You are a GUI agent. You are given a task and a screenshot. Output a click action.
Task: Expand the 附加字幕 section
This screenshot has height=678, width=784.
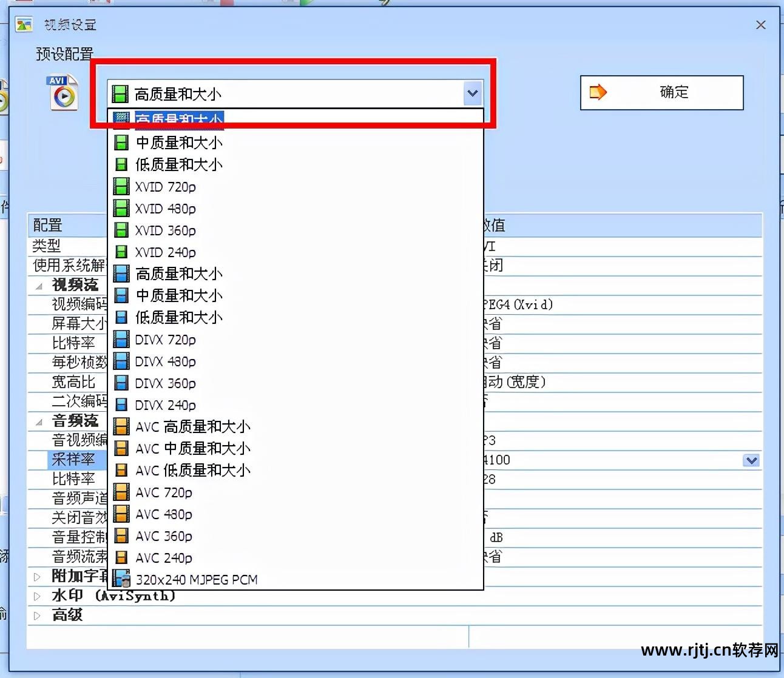coord(37,576)
